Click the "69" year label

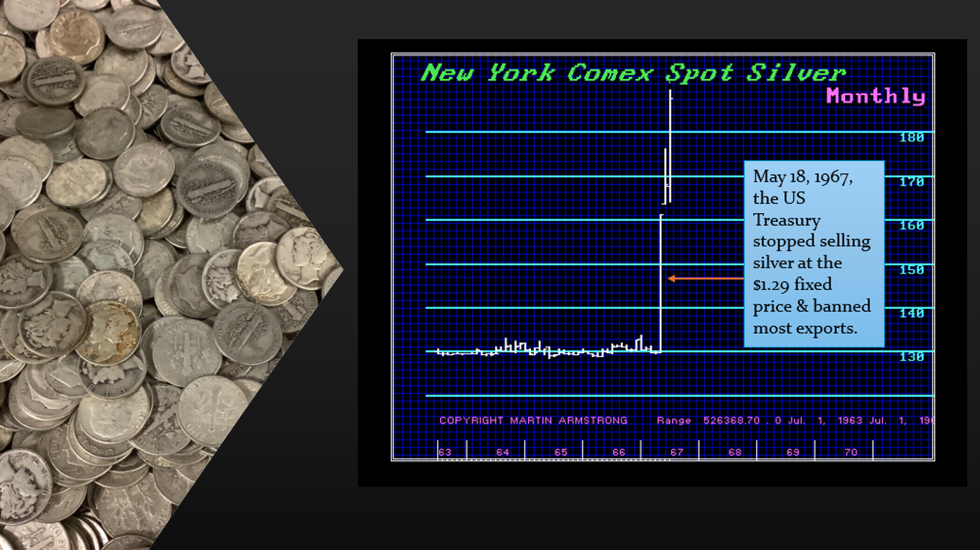792,452
